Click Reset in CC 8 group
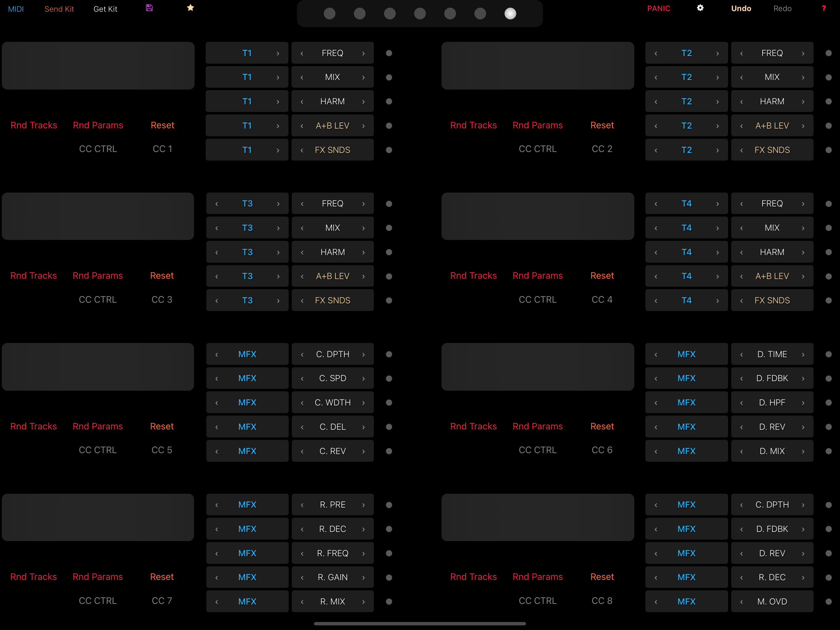The height and width of the screenshot is (630, 840). point(602,577)
